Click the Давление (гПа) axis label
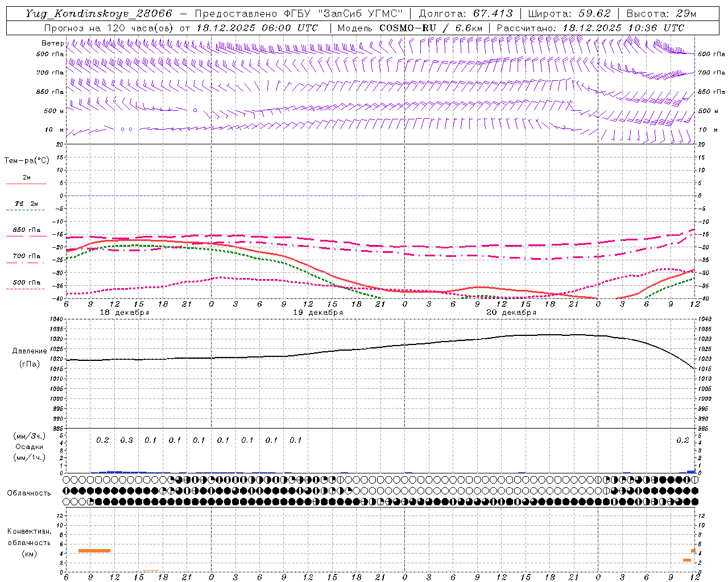Image resolution: width=728 pixels, height=582 pixels. coord(28,357)
